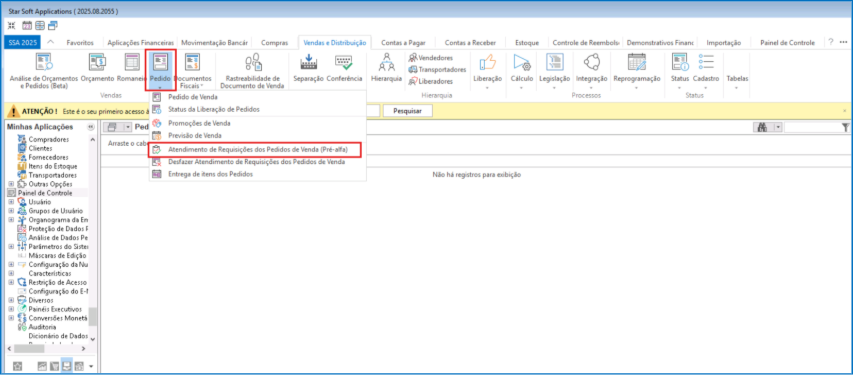Open Documentos Fiscais in ribbon
Viewport: 853px width, 375px height.
[x=192, y=70]
